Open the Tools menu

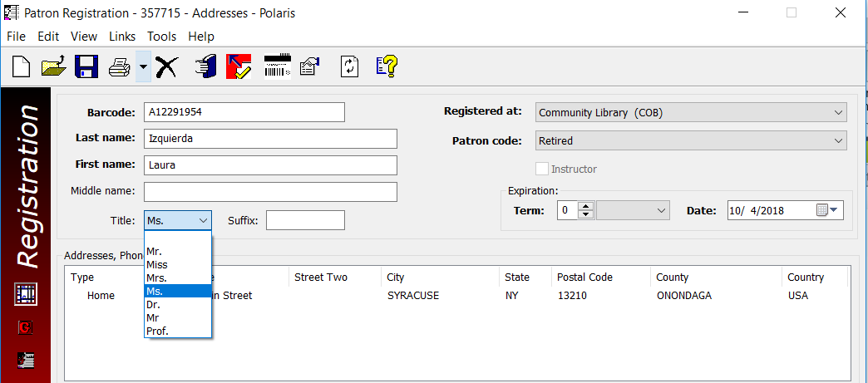tap(161, 37)
